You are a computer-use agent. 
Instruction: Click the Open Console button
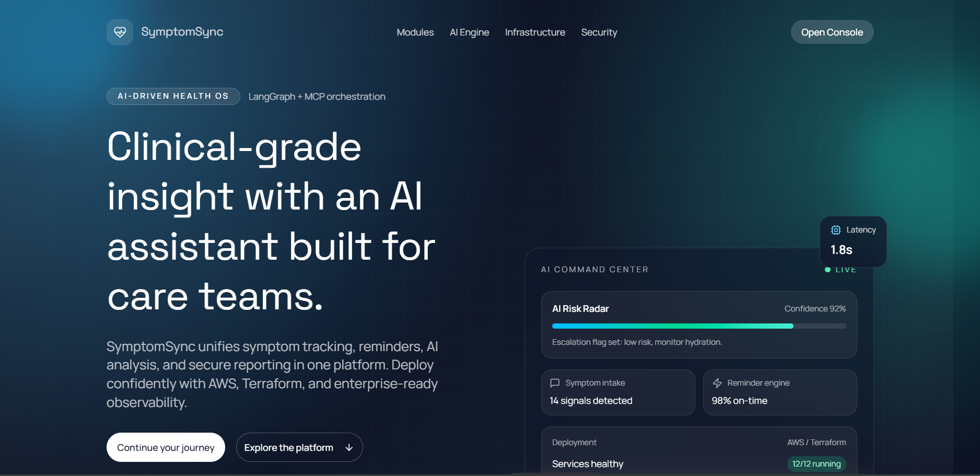pos(832,32)
